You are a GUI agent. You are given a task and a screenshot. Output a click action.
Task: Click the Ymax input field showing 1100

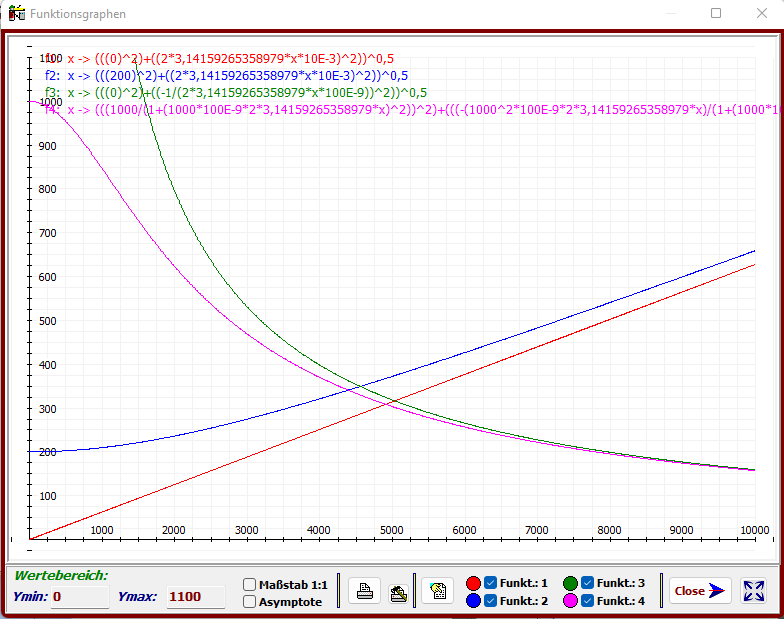click(195, 597)
